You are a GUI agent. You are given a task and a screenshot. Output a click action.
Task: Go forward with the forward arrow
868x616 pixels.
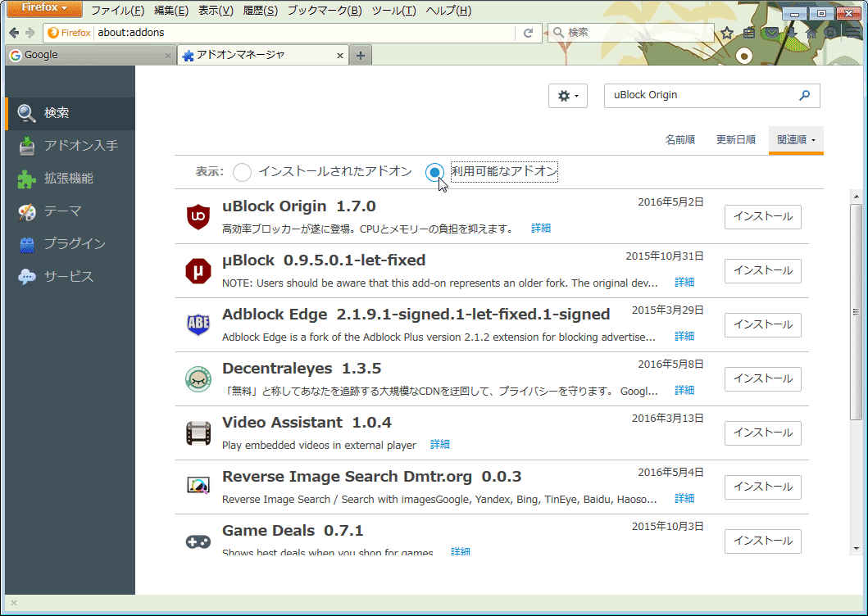click(30, 34)
